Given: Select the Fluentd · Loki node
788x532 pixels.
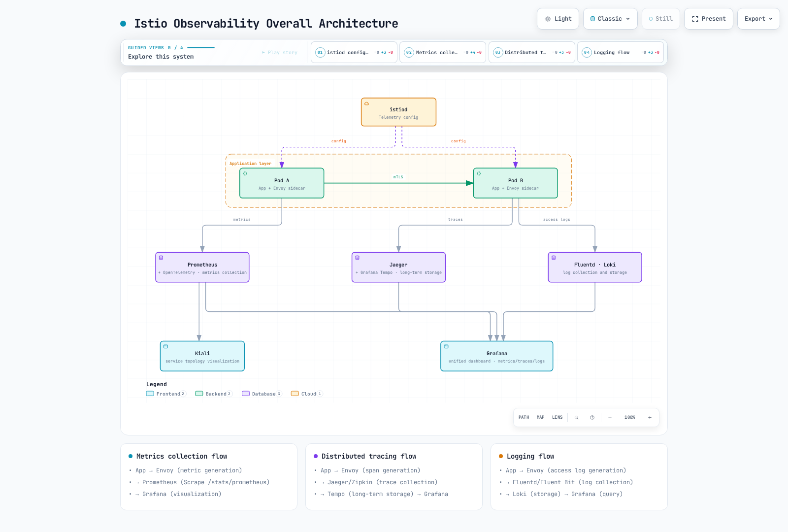Looking at the screenshot, I should (595, 267).
